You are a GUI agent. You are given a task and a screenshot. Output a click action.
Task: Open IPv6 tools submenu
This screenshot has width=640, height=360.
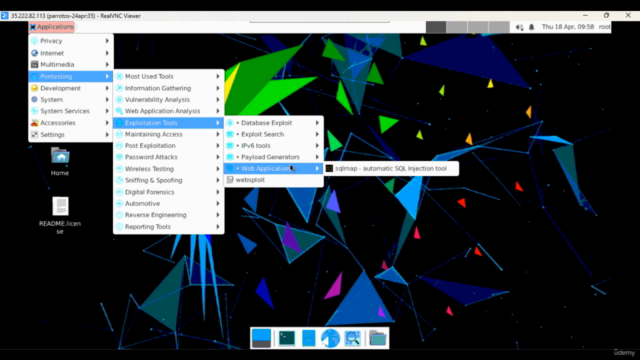(x=273, y=146)
